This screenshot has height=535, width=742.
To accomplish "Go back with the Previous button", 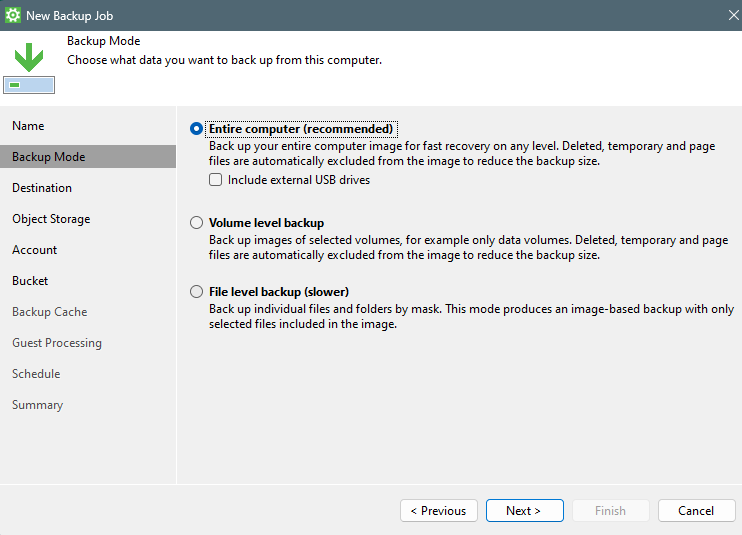I will (x=438, y=511).
